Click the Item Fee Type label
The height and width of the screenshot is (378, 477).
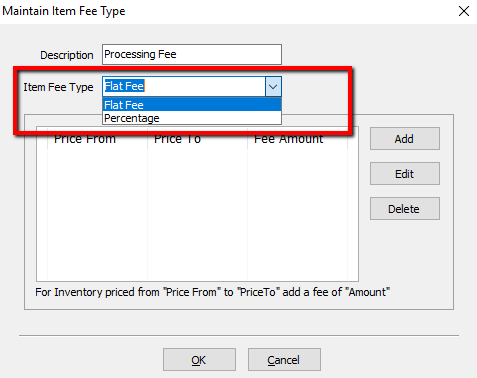coord(58,87)
